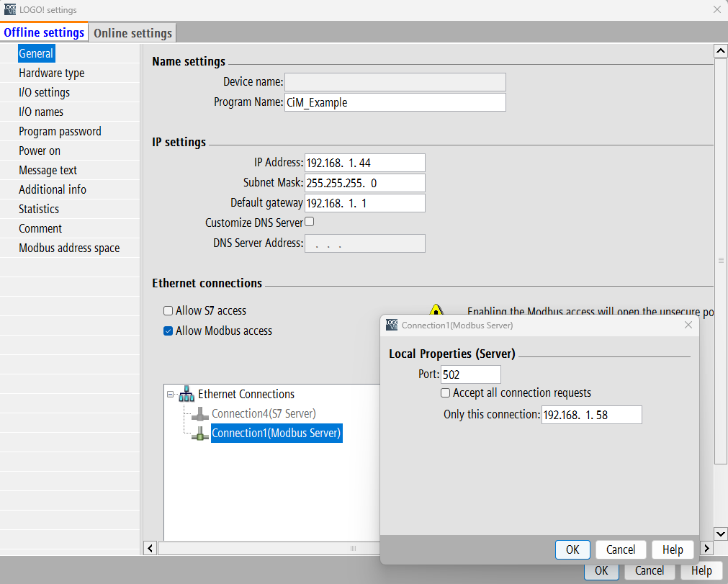Viewport: 728px width, 584px height.
Task: Switch to the Online settings tab
Action: [x=132, y=33]
